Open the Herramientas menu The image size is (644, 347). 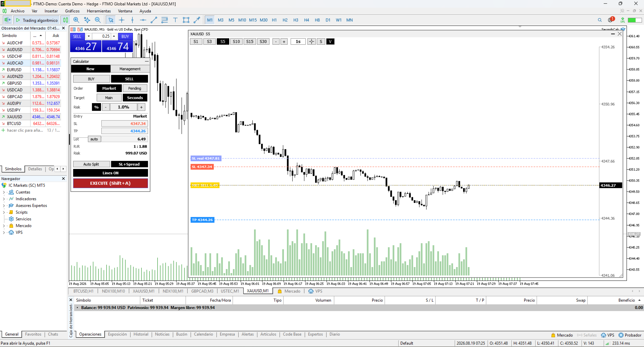pos(99,11)
